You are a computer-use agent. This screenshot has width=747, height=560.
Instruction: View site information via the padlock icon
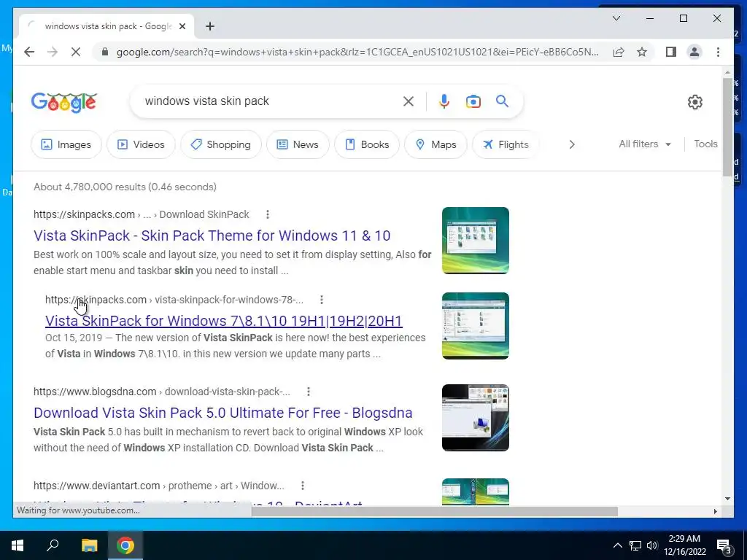click(x=105, y=52)
